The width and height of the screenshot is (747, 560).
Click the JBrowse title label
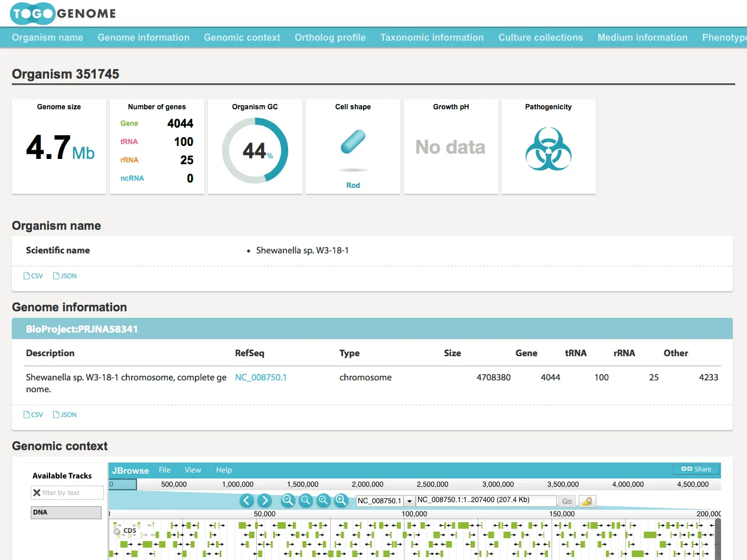pyautogui.click(x=131, y=470)
